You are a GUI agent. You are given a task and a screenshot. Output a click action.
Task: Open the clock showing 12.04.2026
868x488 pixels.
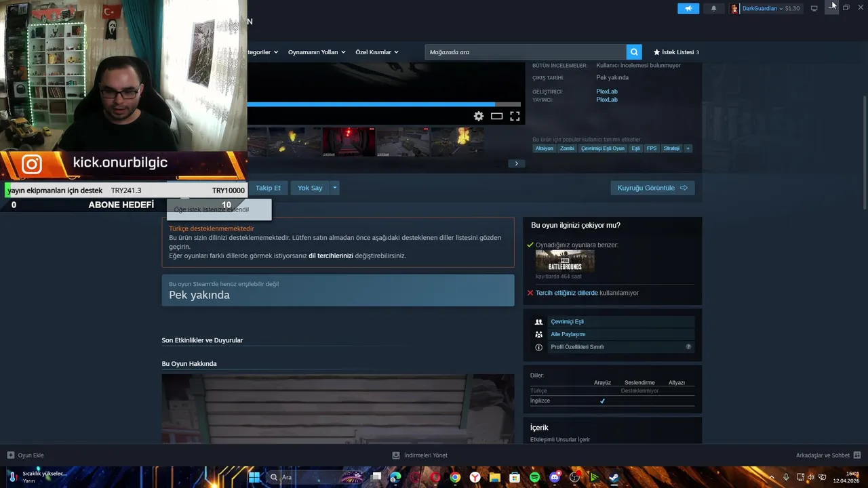pyautogui.click(x=846, y=477)
